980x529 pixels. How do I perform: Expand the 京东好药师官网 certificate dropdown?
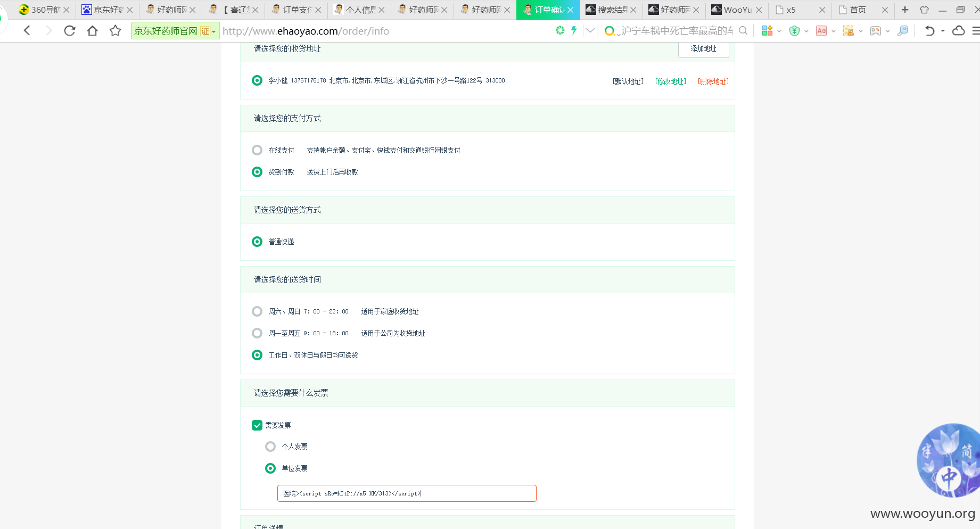tap(213, 32)
